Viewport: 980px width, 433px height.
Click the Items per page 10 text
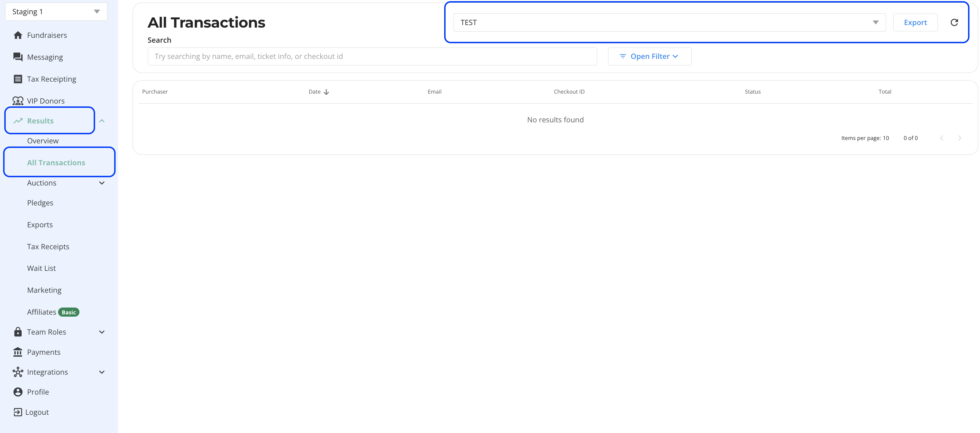click(865, 138)
